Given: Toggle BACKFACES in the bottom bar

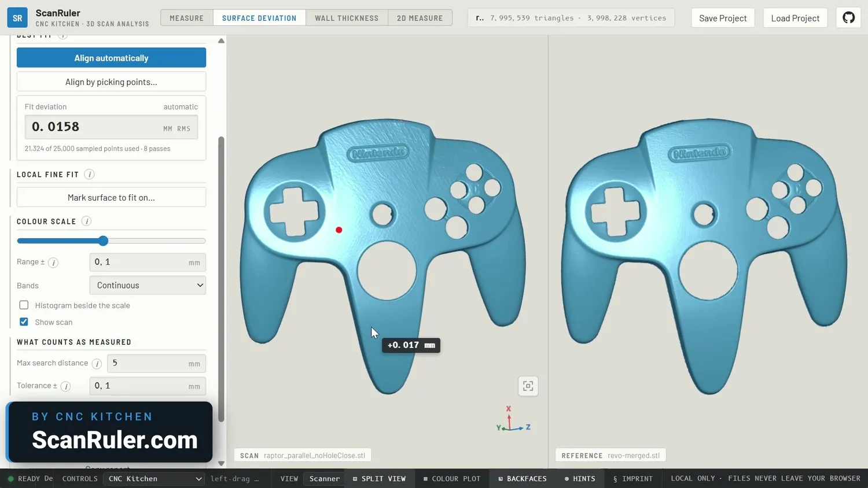Looking at the screenshot, I should click(x=523, y=479).
